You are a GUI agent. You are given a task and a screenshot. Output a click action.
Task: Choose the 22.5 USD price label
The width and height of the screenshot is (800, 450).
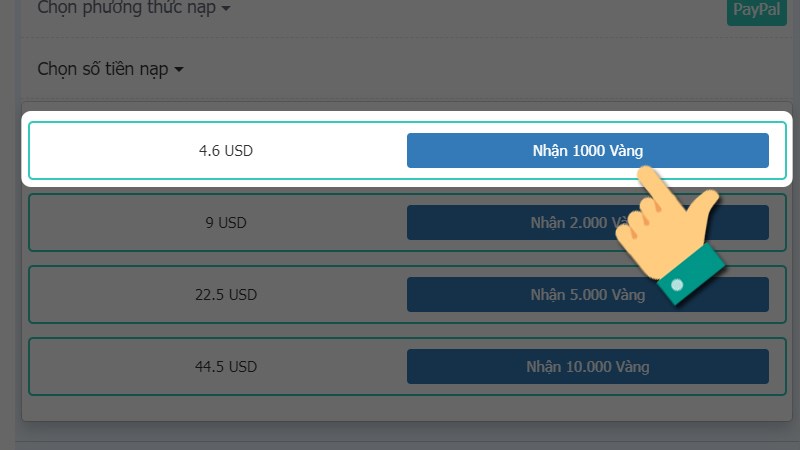click(x=226, y=294)
